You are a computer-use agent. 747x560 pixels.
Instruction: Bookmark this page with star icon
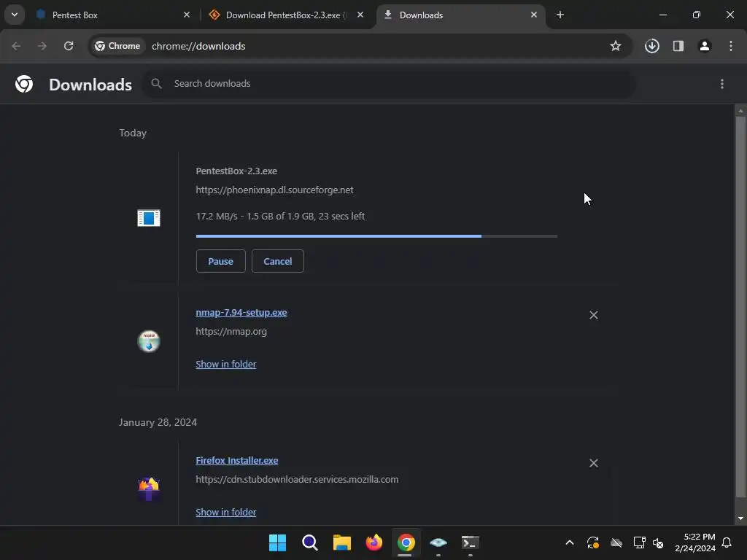pyautogui.click(x=616, y=46)
